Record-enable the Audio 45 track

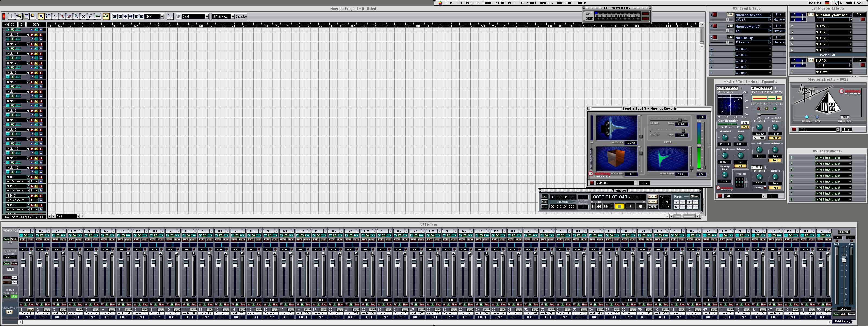tap(32, 34)
